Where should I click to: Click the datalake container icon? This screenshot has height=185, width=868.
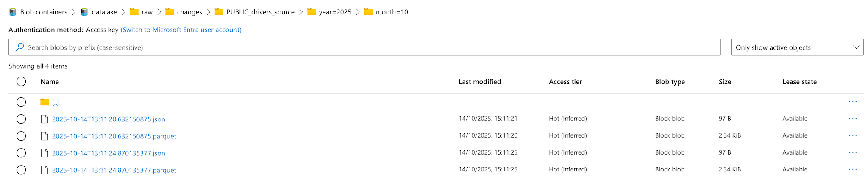pyautogui.click(x=84, y=12)
